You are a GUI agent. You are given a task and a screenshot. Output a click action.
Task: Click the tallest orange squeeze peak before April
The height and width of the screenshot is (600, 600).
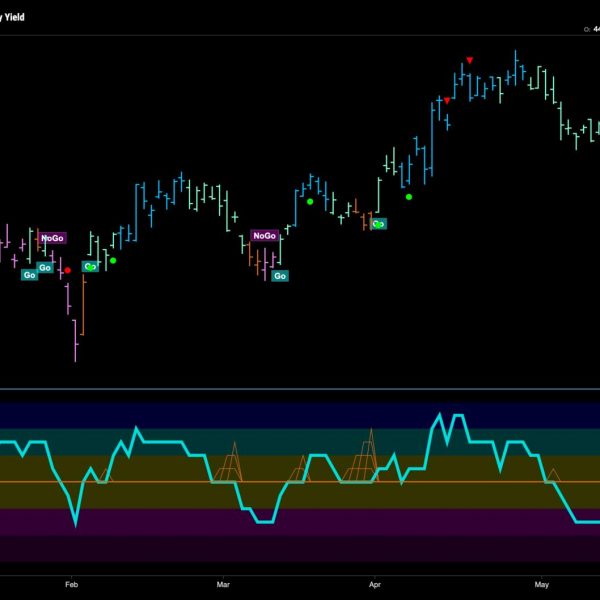coord(371,455)
